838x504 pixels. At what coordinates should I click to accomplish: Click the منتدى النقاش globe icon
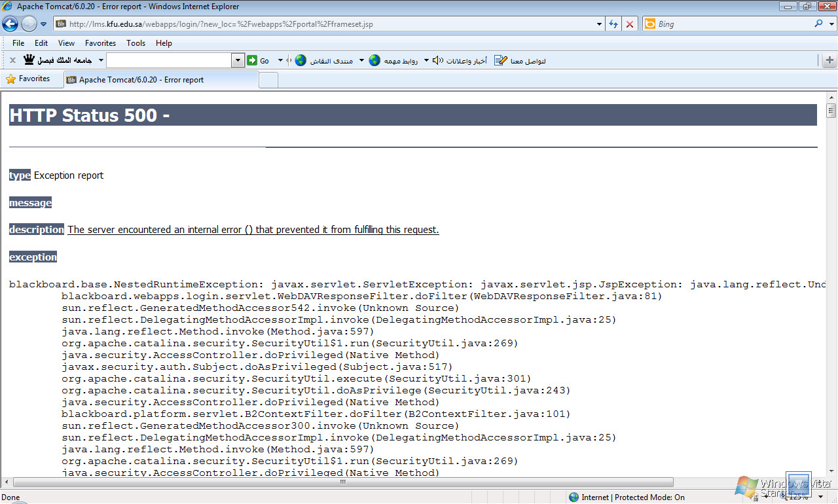pos(301,60)
